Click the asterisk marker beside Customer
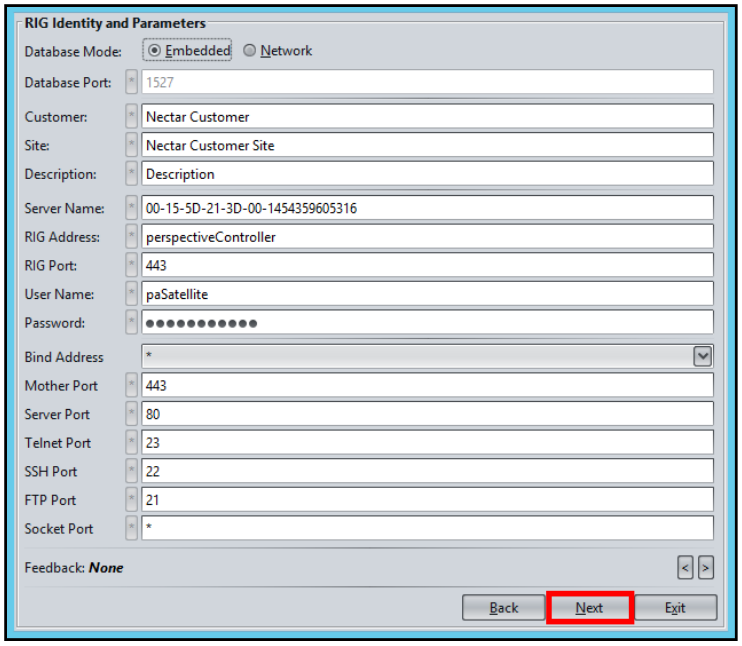The height and width of the screenshot is (646, 742). (x=132, y=116)
